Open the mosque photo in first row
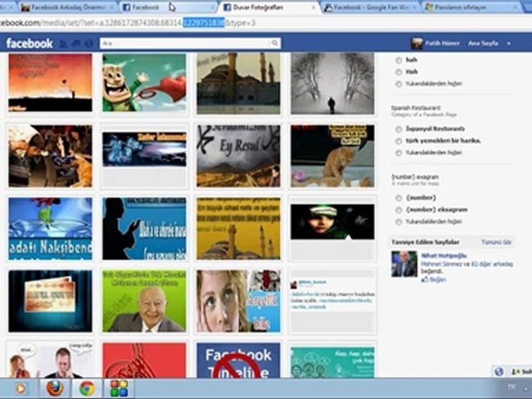This screenshot has width=532, height=399. click(x=238, y=83)
